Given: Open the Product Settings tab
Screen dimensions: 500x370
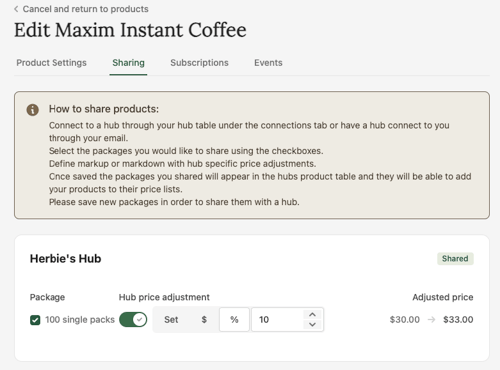Looking at the screenshot, I should point(51,63).
